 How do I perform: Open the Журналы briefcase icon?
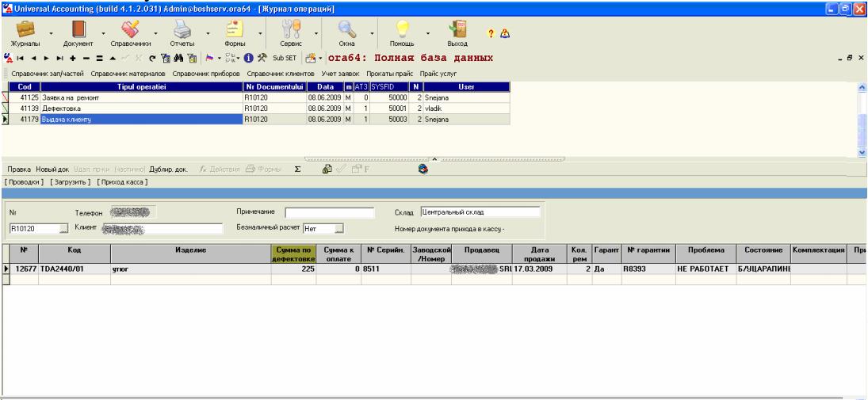(x=25, y=29)
